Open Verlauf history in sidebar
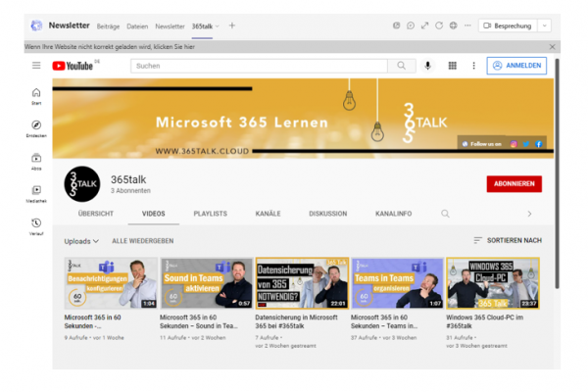 (36, 227)
